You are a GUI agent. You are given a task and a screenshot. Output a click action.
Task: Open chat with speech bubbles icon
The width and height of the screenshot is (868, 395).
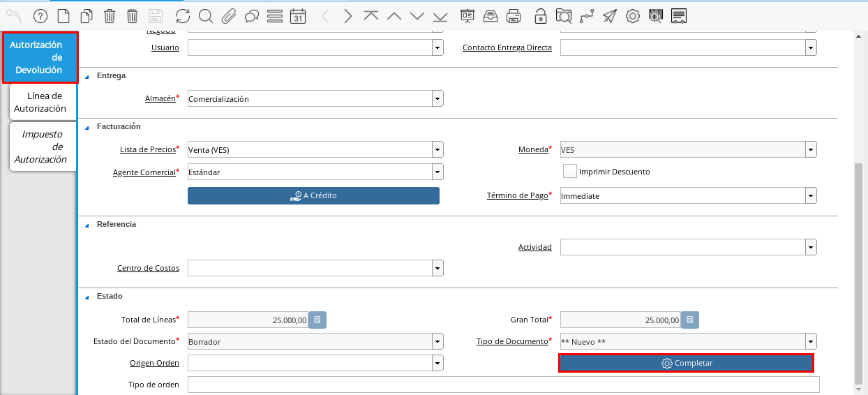coord(251,15)
